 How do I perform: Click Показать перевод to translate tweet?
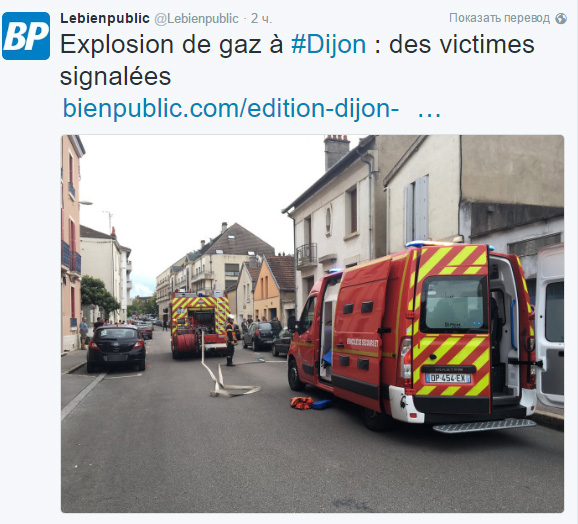pos(499,18)
